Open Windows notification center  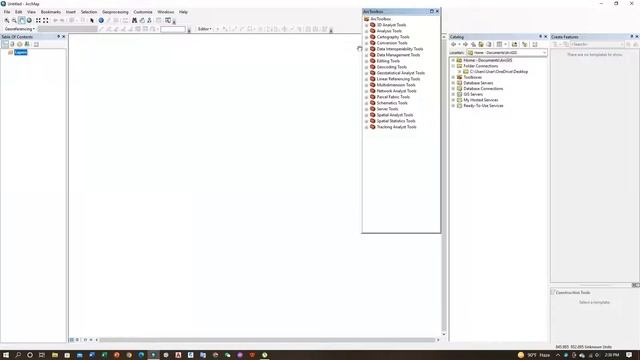click(629, 355)
